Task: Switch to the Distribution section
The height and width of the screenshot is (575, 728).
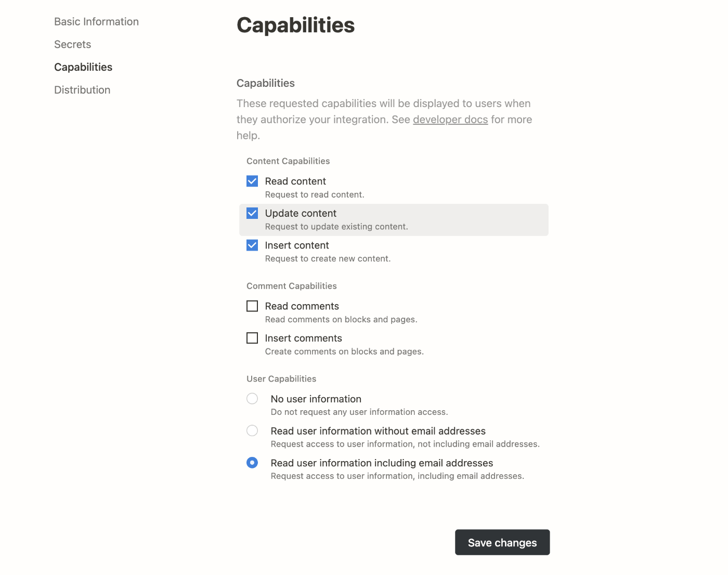Action: (82, 90)
